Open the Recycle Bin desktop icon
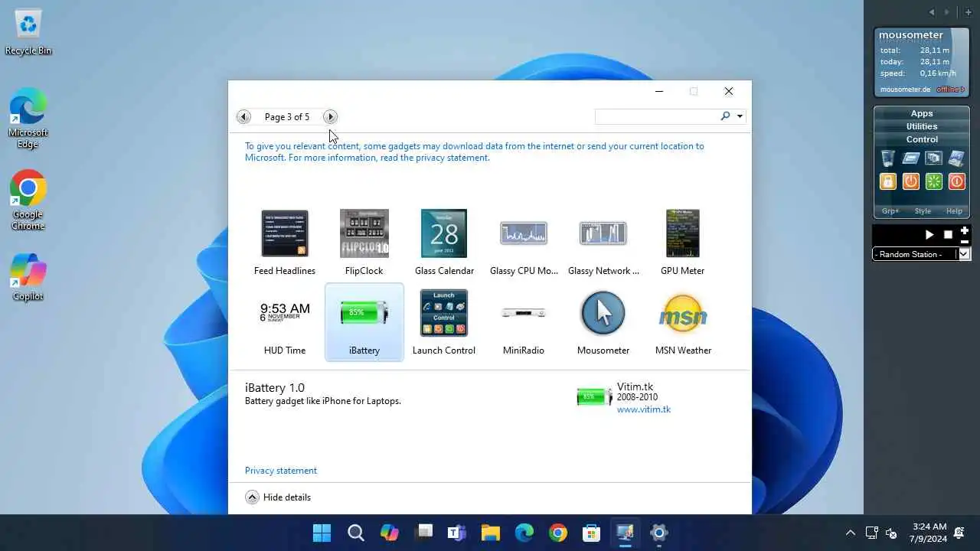The image size is (980, 551). (x=28, y=33)
